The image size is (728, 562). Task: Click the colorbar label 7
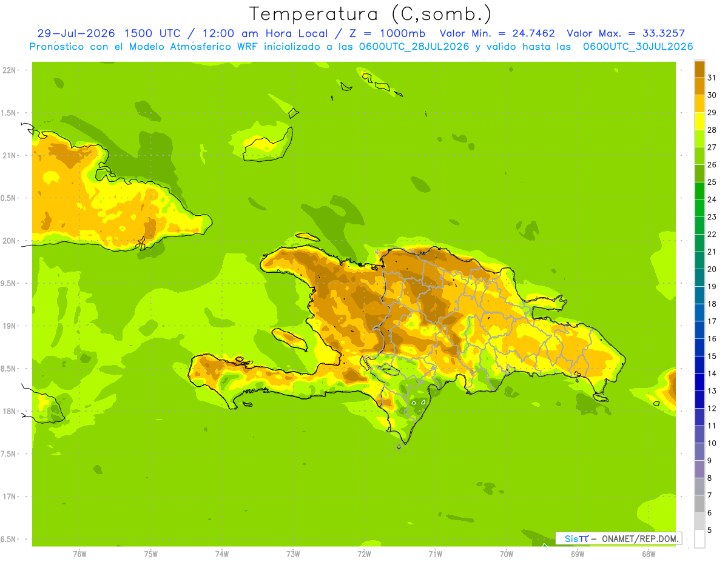click(x=710, y=495)
